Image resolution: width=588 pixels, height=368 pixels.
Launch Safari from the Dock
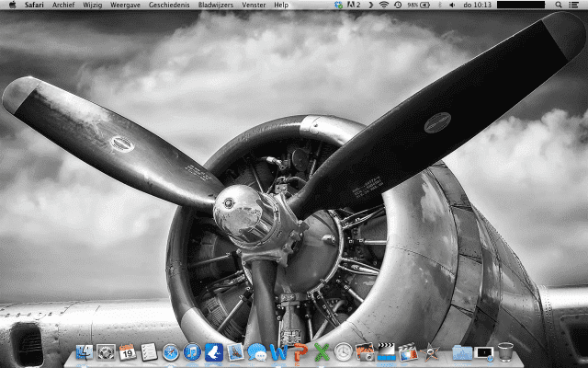[x=170, y=352]
